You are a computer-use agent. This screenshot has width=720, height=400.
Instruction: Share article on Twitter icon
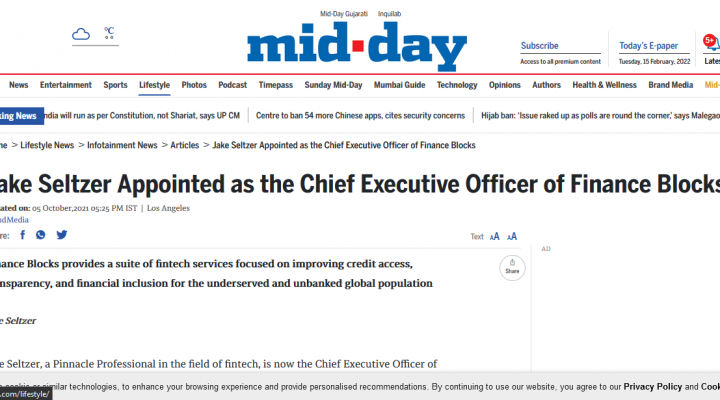pos(62,235)
